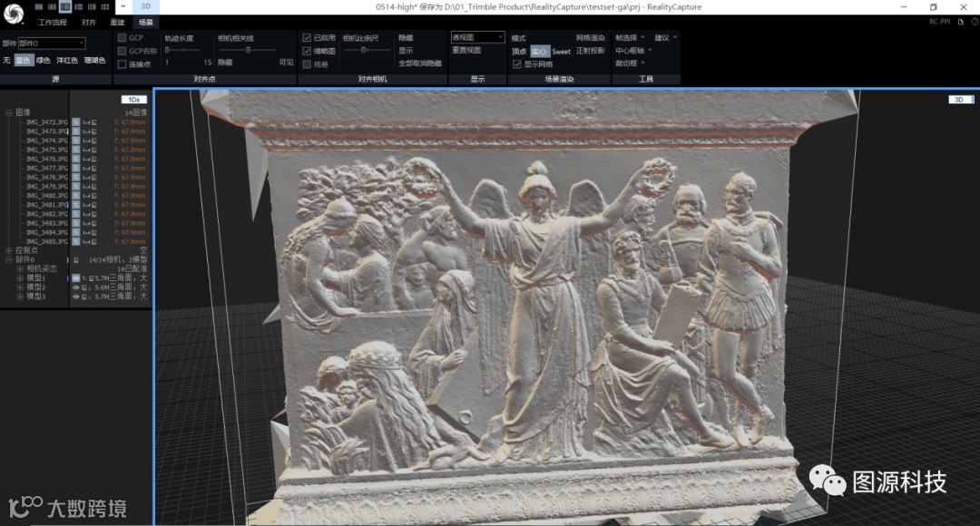Click the alignment status icon for IMG_3483.JPG
Viewport: 980px width, 526px height.
[86, 223]
